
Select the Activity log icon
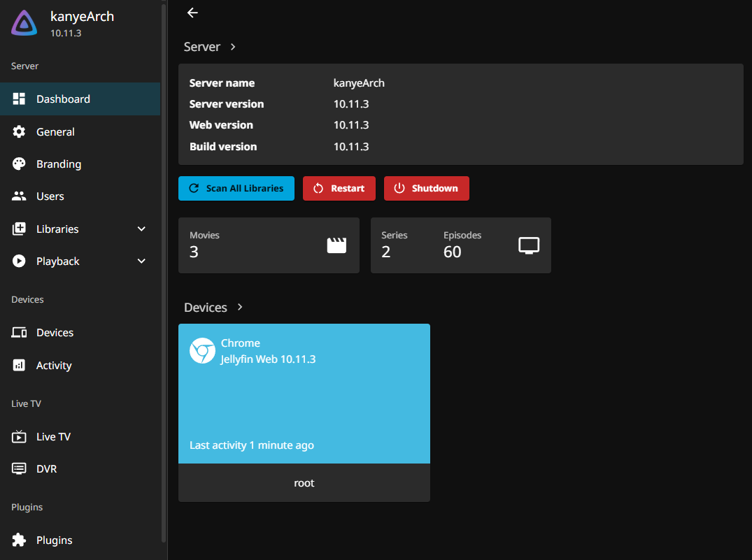pyautogui.click(x=19, y=365)
